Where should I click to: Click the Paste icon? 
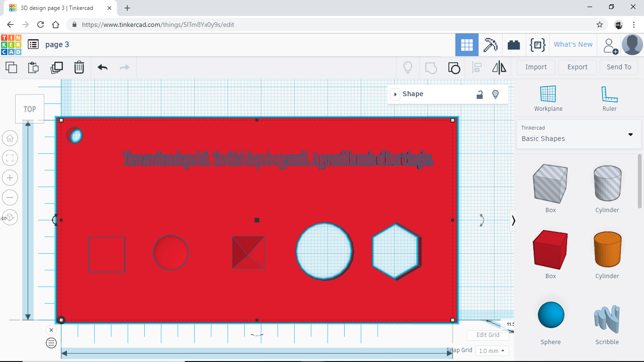(33, 67)
